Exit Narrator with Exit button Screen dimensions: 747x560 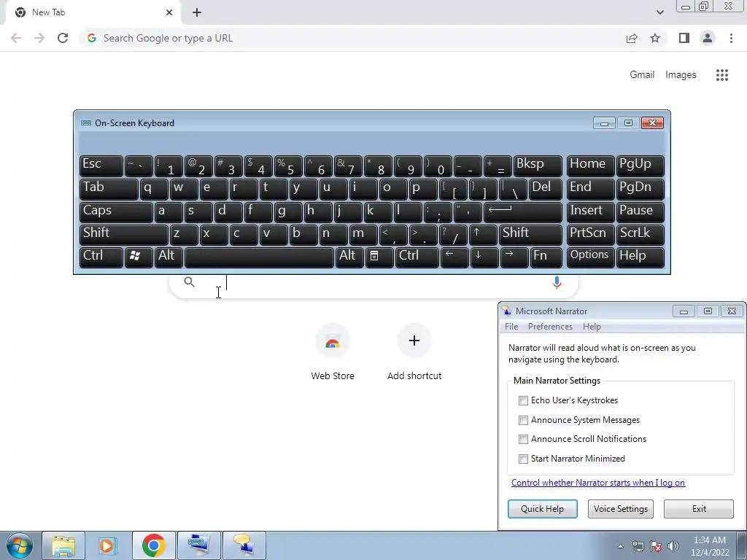click(699, 508)
